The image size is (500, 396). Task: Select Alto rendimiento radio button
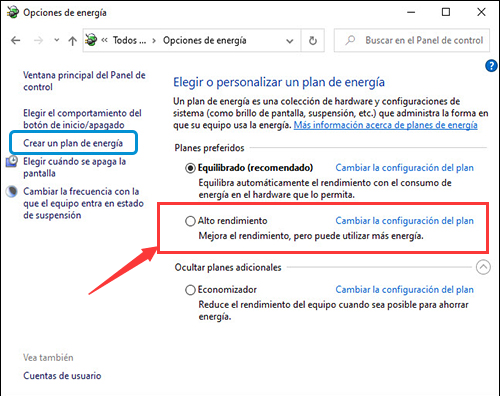pyautogui.click(x=190, y=221)
